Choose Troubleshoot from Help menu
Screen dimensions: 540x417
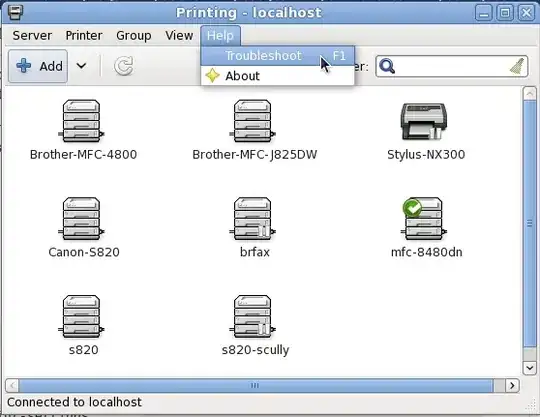tap(278, 56)
